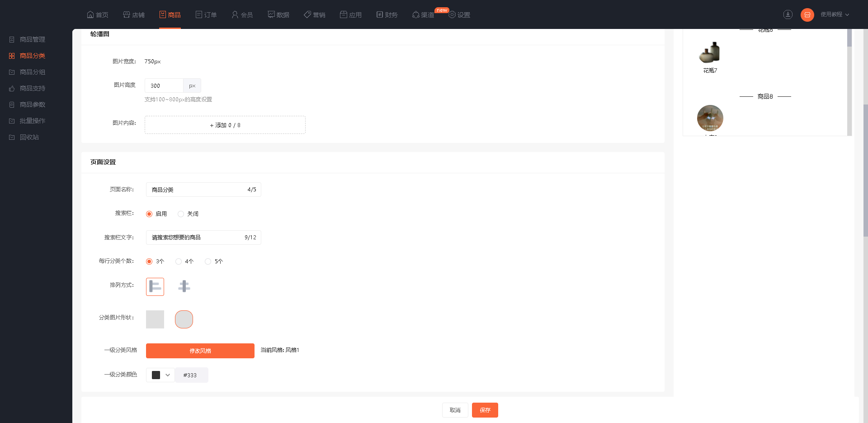The width and height of the screenshot is (868, 423).
Task: Select 4个 per row option
Action: pos(184,261)
